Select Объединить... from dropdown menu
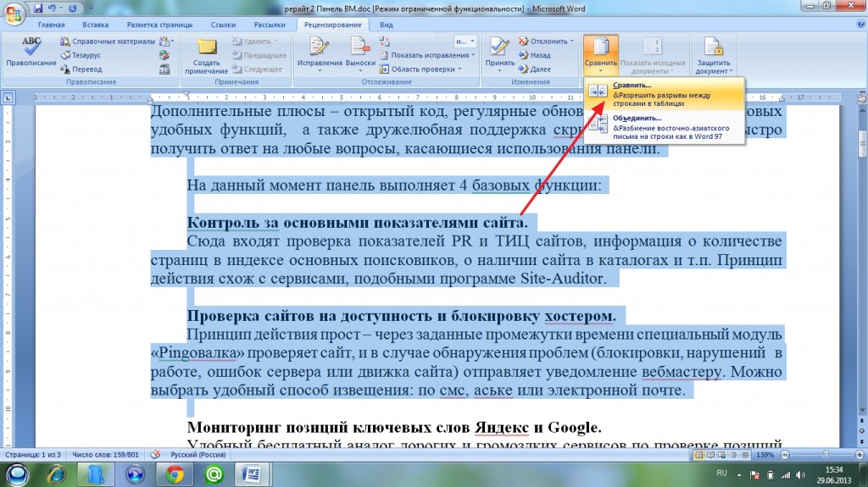This screenshot has width=868, height=487. pyautogui.click(x=665, y=127)
